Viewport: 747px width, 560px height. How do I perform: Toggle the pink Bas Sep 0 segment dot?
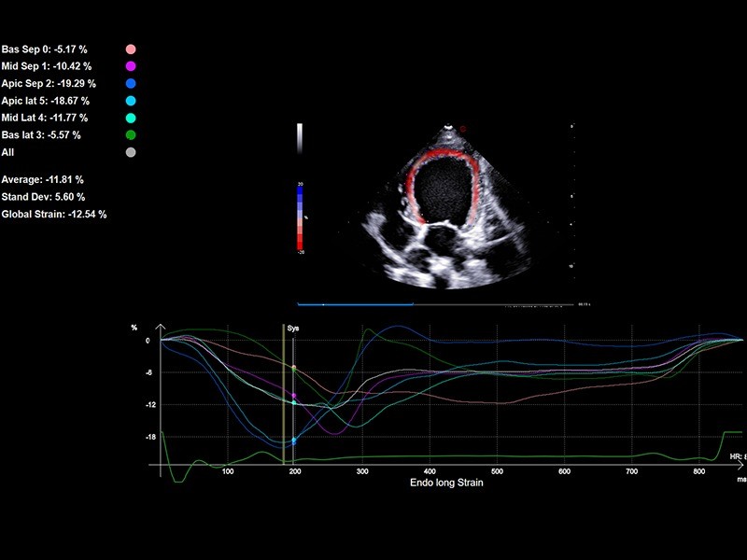tap(131, 49)
